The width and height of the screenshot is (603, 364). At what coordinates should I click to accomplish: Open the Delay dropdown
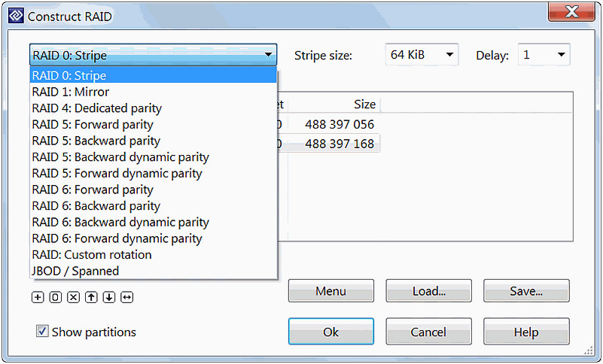(544, 55)
